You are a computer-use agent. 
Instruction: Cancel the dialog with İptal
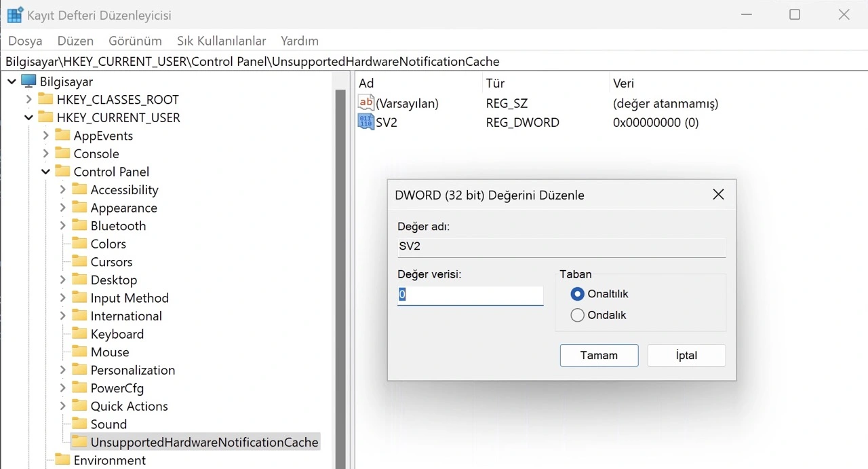click(686, 355)
